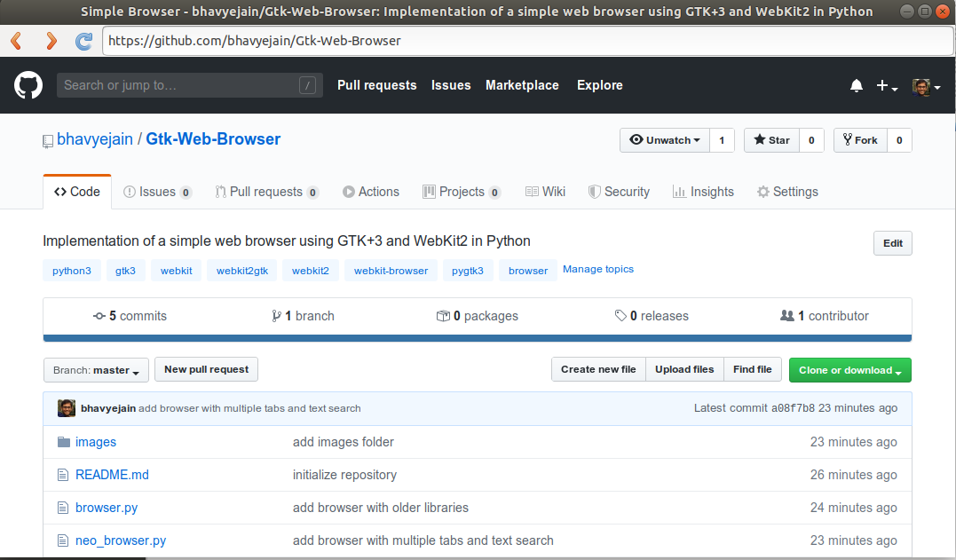The height and width of the screenshot is (560, 956).
Task: Open the Projects tab
Action: pos(462,192)
